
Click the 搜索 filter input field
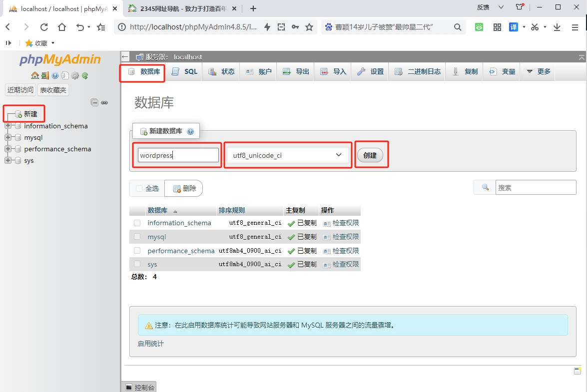tap(536, 187)
